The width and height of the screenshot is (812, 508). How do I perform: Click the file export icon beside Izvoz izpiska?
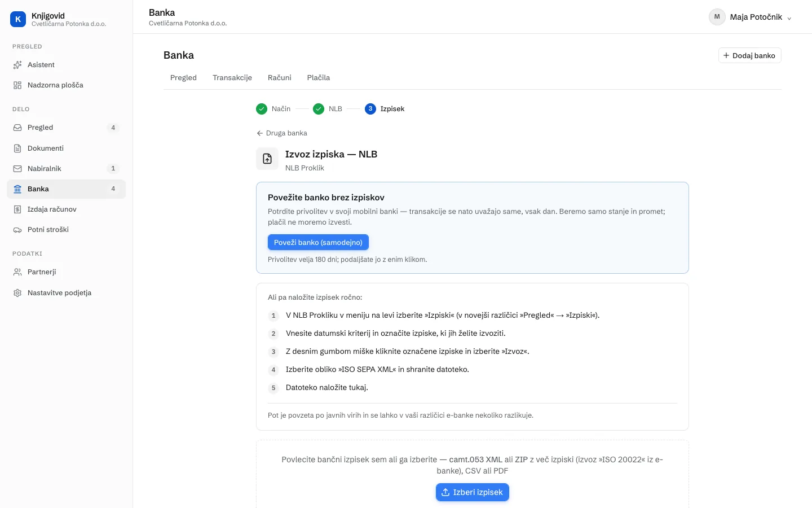pyautogui.click(x=267, y=159)
